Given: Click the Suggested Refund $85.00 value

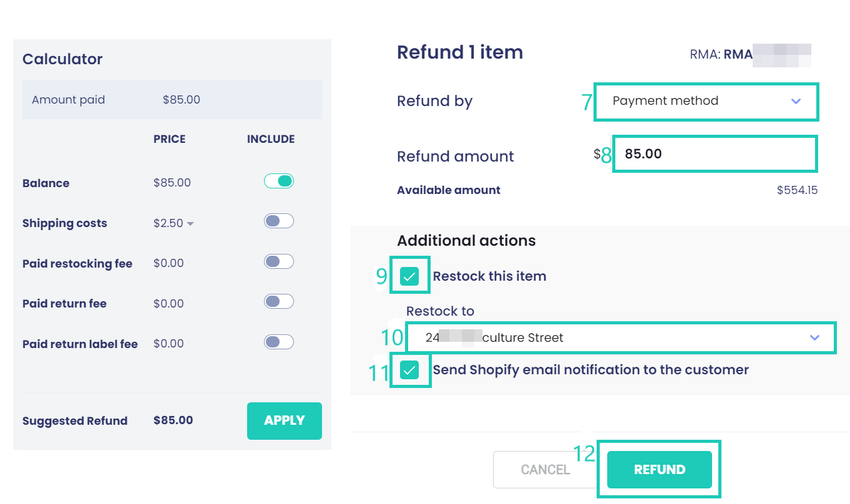Looking at the screenshot, I should pos(173,420).
